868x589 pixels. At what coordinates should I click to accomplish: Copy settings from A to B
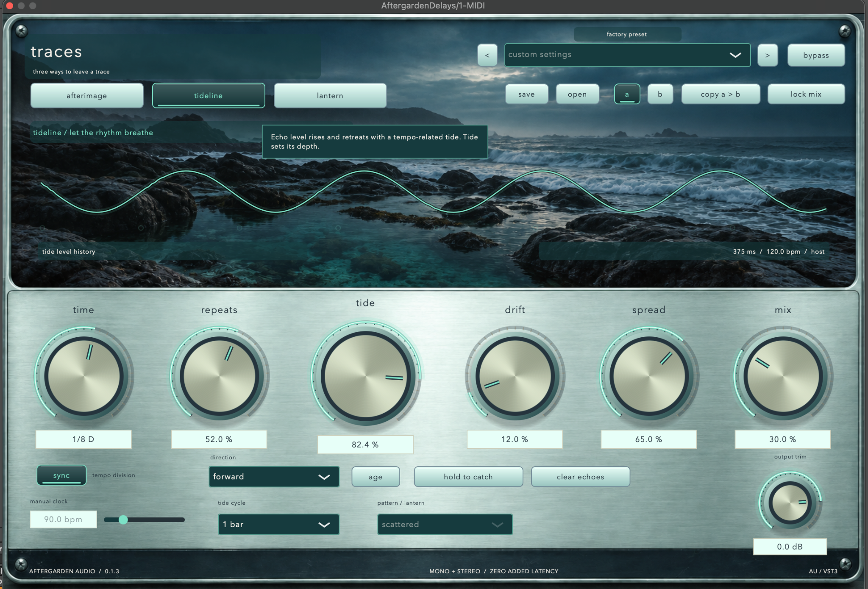click(721, 94)
